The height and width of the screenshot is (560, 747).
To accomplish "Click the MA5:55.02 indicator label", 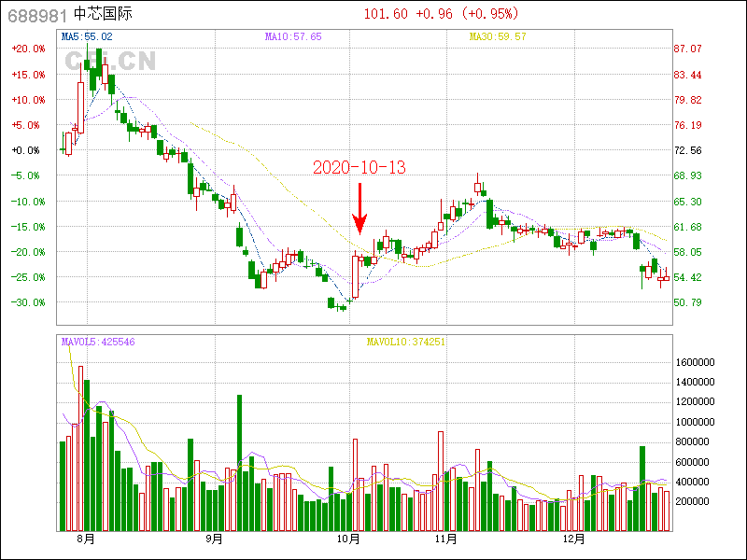I will click(x=87, y=36).
